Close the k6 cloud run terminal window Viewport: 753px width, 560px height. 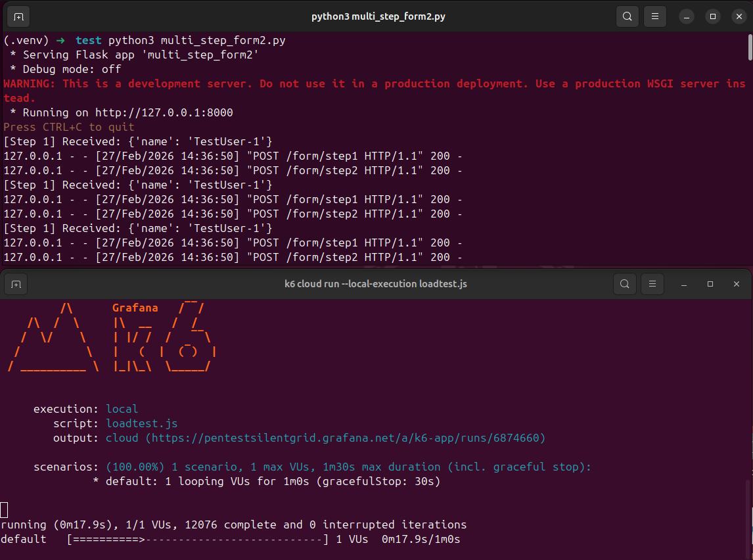click(x=736, y=285)
